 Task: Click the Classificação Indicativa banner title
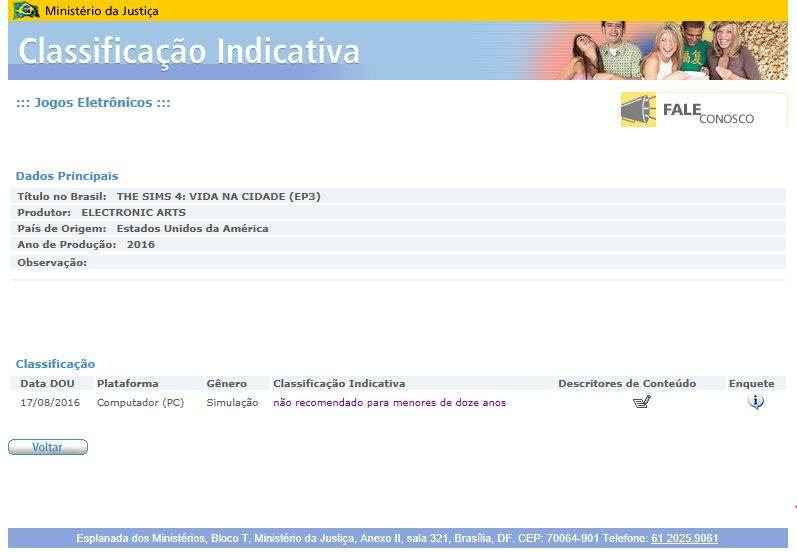[x=189, y=51]
